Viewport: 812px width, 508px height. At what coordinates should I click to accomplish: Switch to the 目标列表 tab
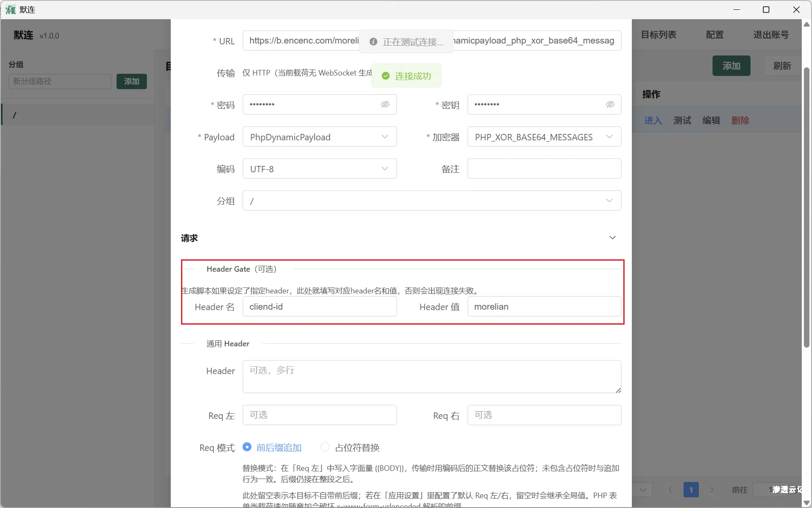tap(658, 35)
